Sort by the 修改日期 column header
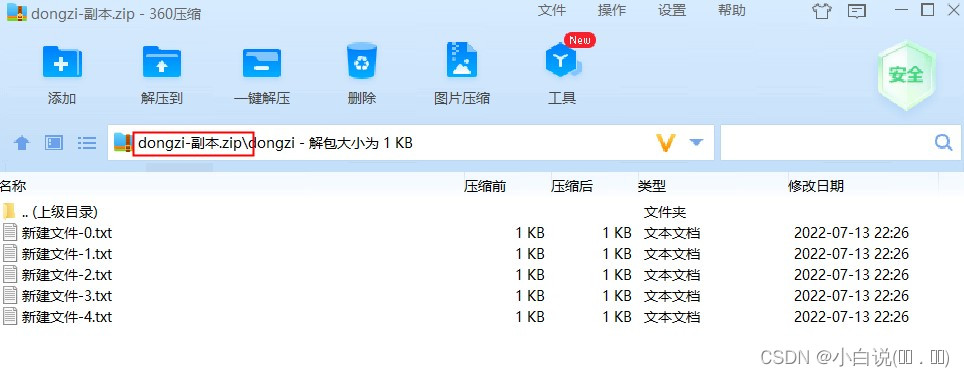The height and width of the screenshot is (377, 964). [816, 186]
